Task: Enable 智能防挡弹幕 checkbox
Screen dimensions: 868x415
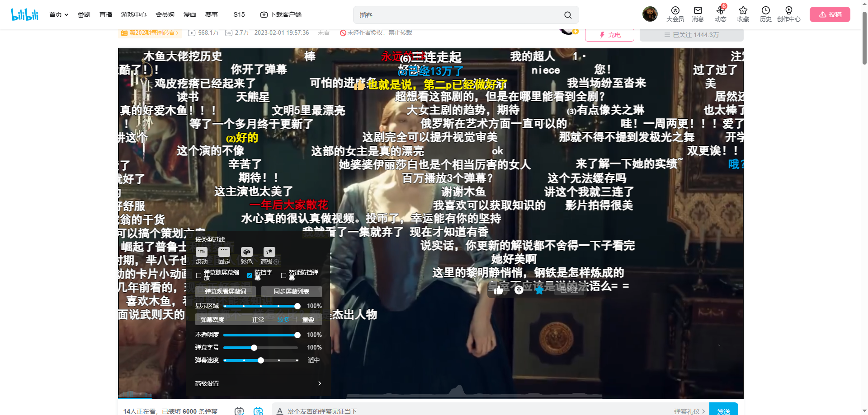Action: [283, 275]
